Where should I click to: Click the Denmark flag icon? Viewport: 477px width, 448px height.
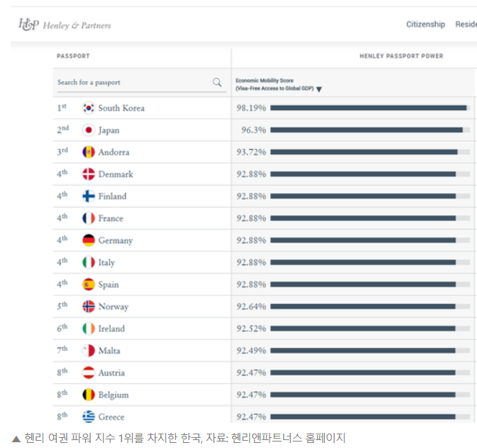pos(89,174)
